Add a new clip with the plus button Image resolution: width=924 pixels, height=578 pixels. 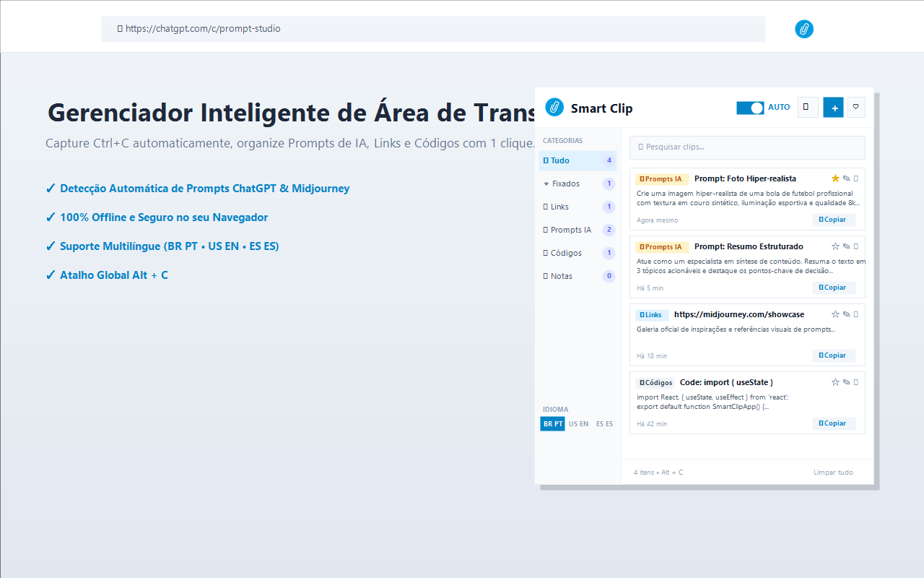pos(833,108)
